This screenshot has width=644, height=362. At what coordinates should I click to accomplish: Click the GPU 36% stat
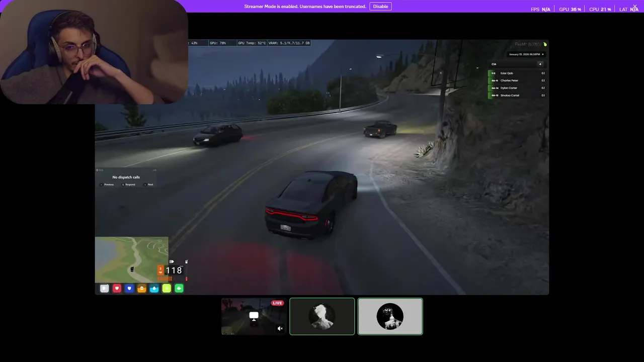pos(570,10)
